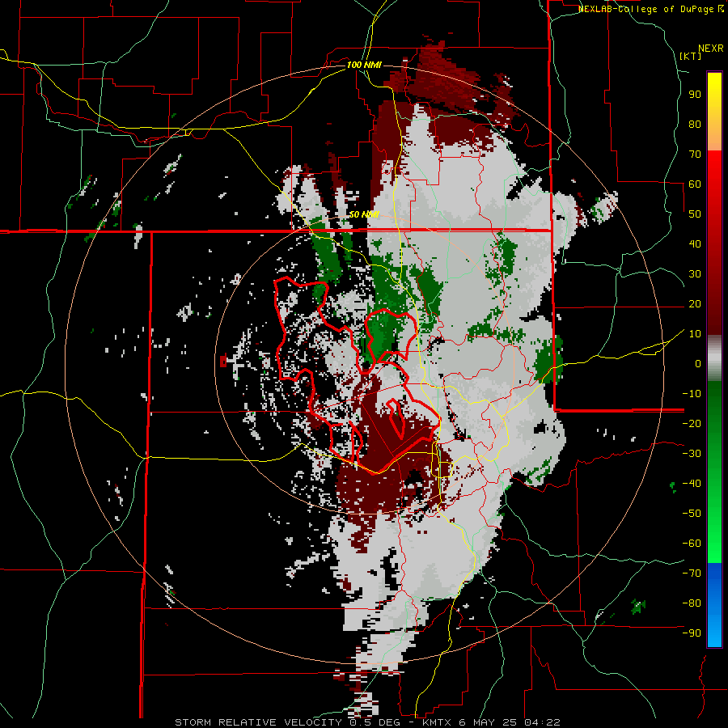
Task: Click the -40 value on velocity scale
Action: point(692,484)
